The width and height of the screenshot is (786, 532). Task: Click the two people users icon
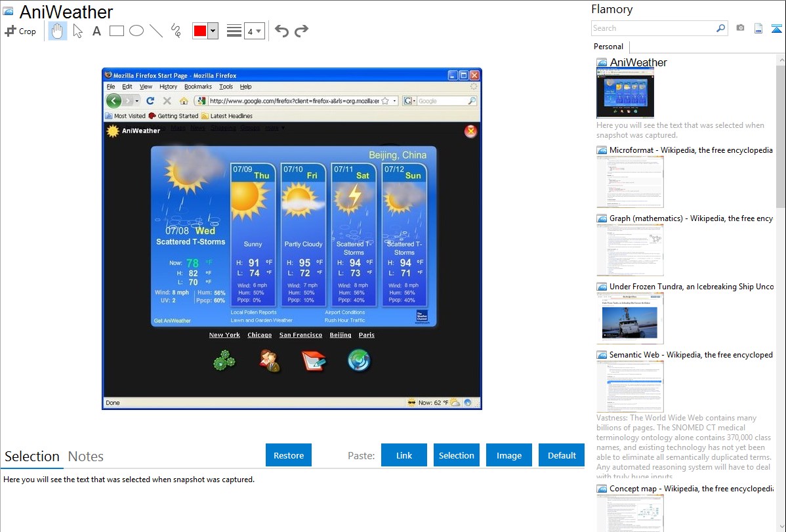pyautogui.click(x=270, y=361)
